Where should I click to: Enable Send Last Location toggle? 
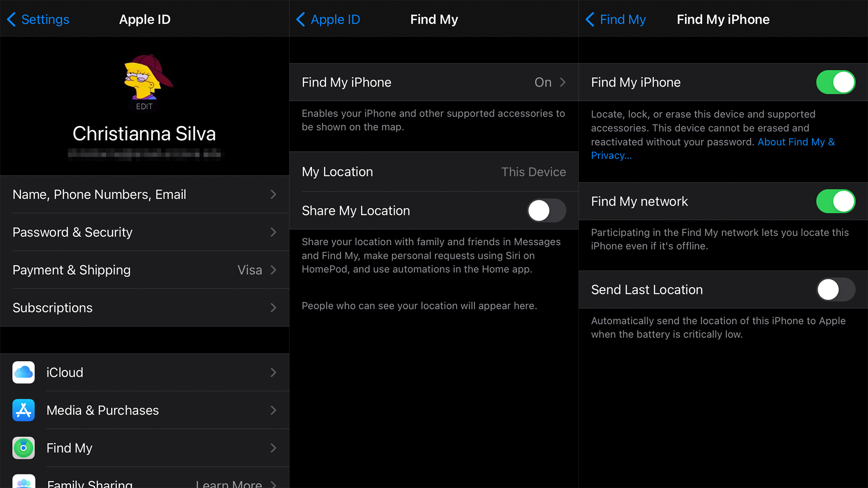[835, 290]
